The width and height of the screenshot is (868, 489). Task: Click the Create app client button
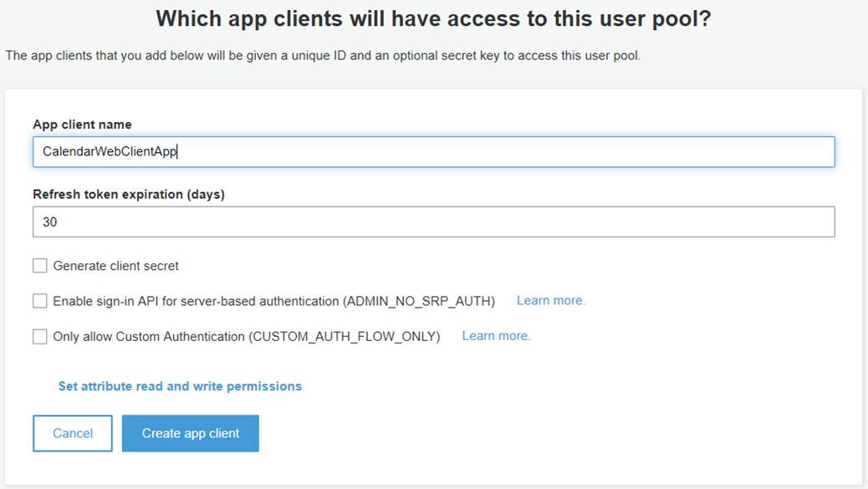pyautogui.click(x=191, y=433)
